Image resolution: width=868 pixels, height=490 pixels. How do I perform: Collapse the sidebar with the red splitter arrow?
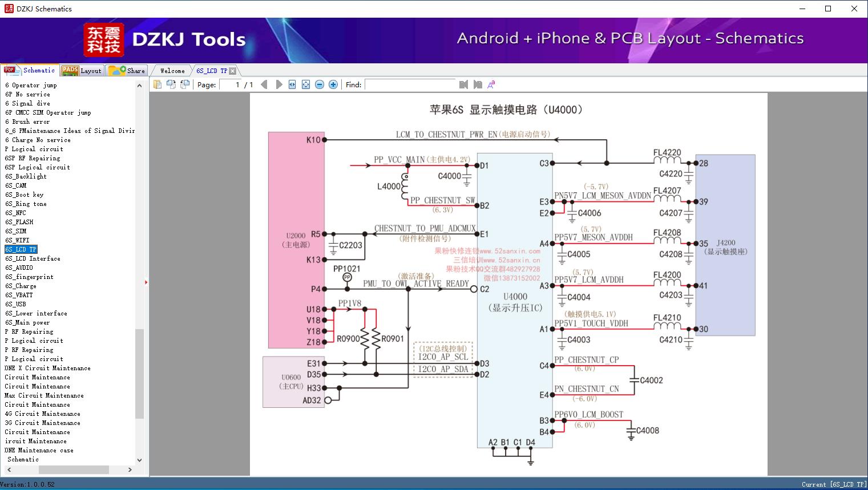click(146, 282)
